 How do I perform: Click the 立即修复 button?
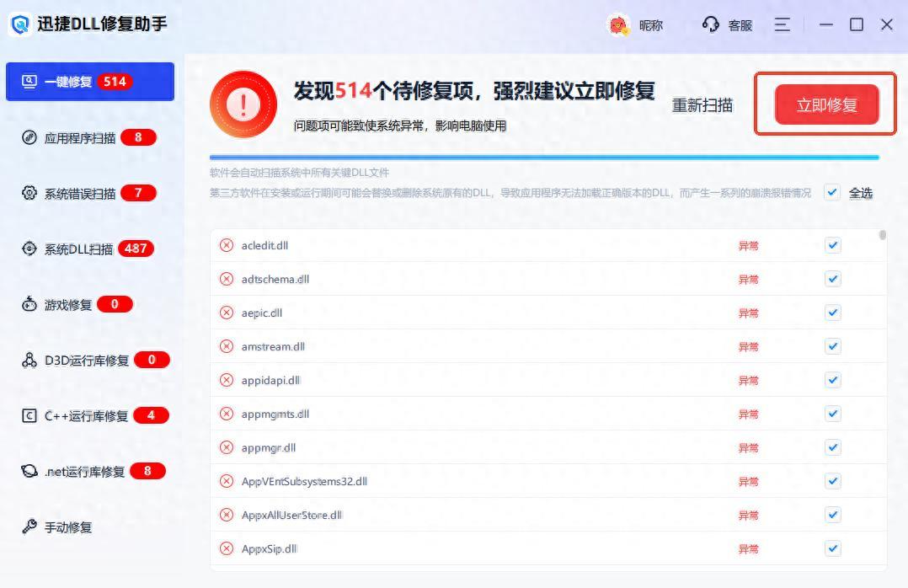(826, 104)
